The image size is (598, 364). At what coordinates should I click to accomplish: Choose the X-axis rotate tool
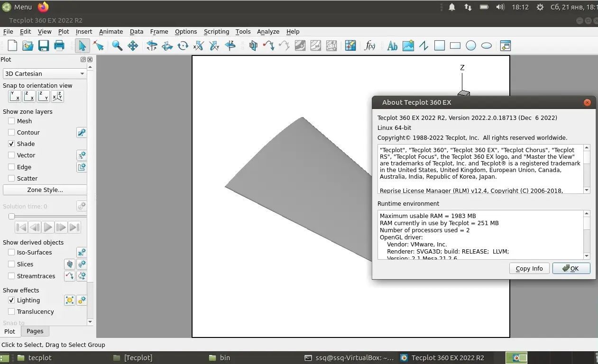(x=199, y=46)
